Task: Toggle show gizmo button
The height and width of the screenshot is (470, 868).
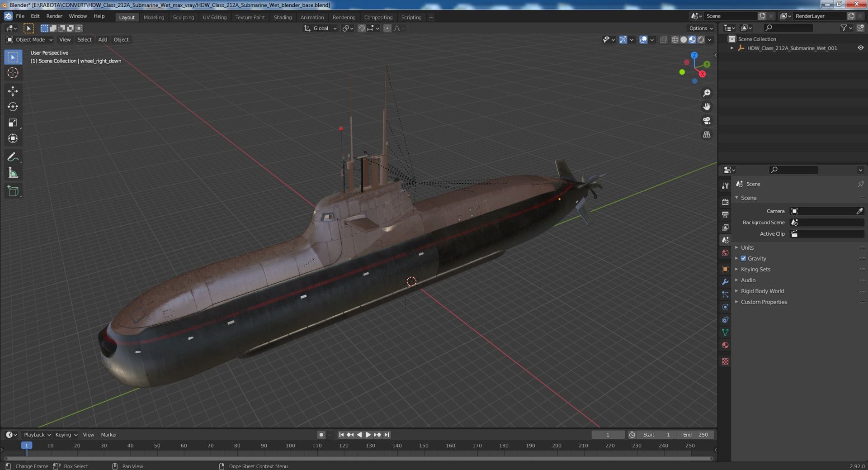Action: [x=623, y=40]
